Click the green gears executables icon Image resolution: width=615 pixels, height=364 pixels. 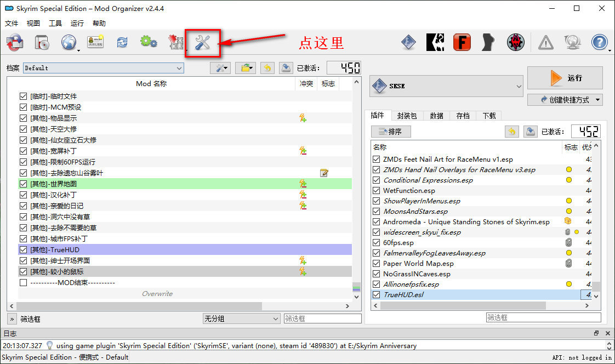click(149, 43)
